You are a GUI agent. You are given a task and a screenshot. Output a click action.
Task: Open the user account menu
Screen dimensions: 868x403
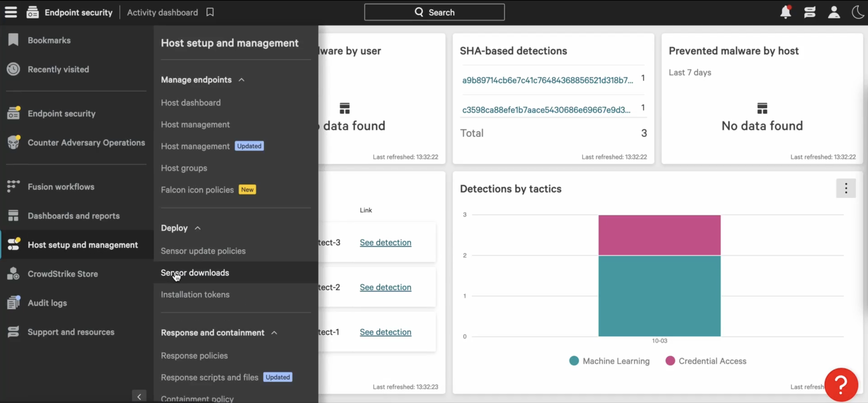(x=834, y=12)
